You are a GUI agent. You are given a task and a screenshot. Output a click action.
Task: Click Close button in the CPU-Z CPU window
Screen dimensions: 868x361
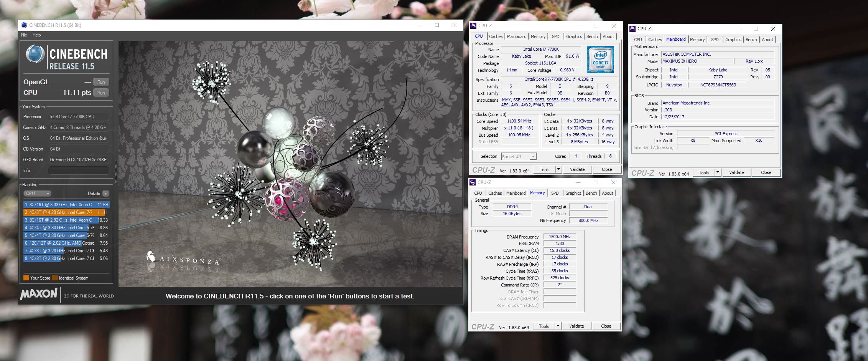[x=607, y=169]
